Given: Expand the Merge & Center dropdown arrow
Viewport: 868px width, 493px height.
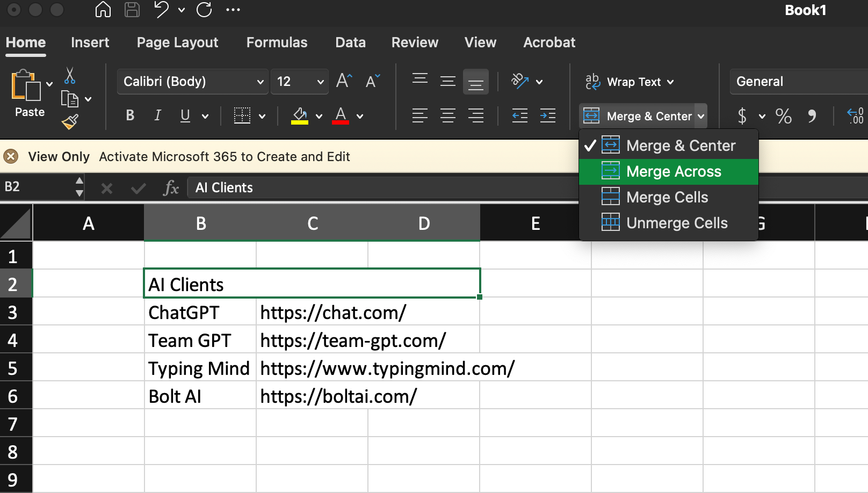Looking at the screenshot, I should click(701, 116).
